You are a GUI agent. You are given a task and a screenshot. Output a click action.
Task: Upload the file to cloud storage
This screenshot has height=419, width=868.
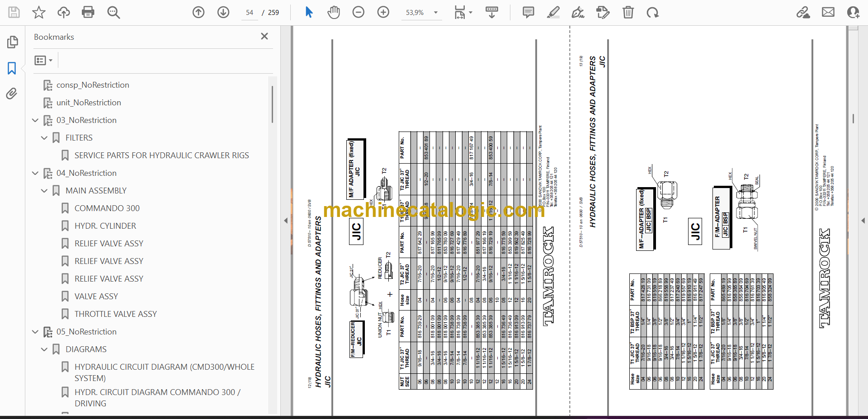pyautogui.click(x=63, y=12)
